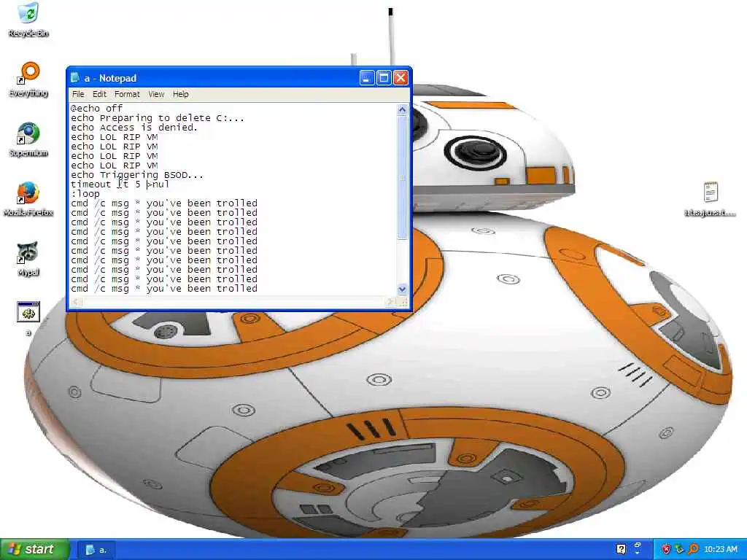Close the Notepad window
The image size is (747, 560).
point(400,77)
